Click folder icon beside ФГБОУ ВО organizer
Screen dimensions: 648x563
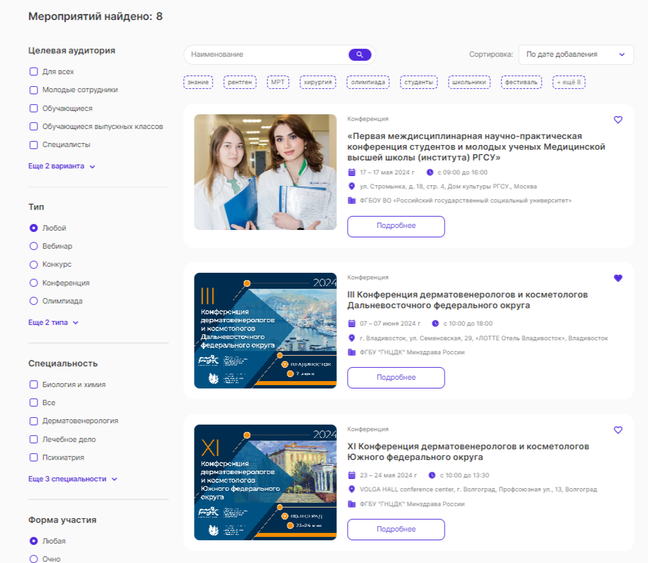click(x=351, y=200)
